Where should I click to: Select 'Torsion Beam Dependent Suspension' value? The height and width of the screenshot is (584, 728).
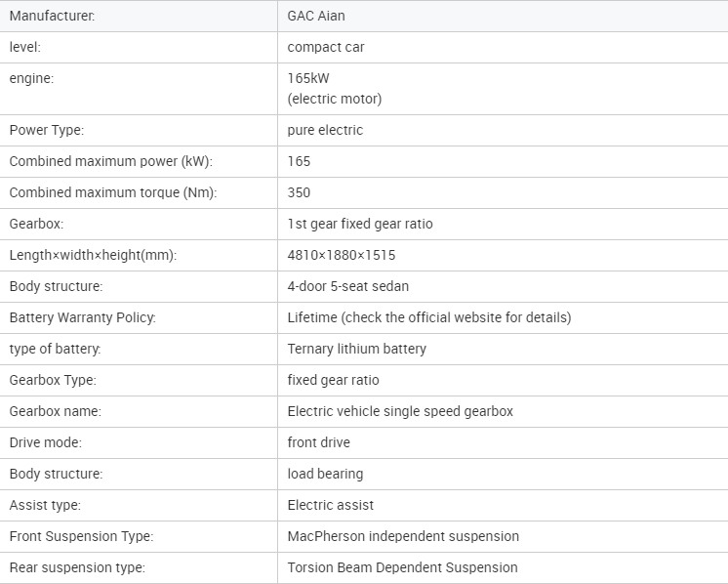[x=403, y=567]
